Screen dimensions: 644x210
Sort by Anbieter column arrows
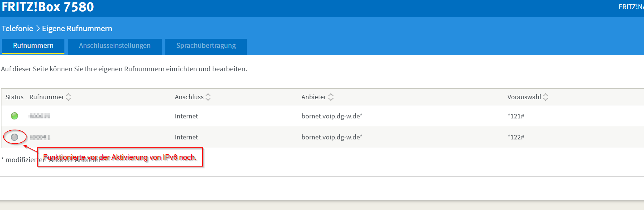click(x=331, y=97)
